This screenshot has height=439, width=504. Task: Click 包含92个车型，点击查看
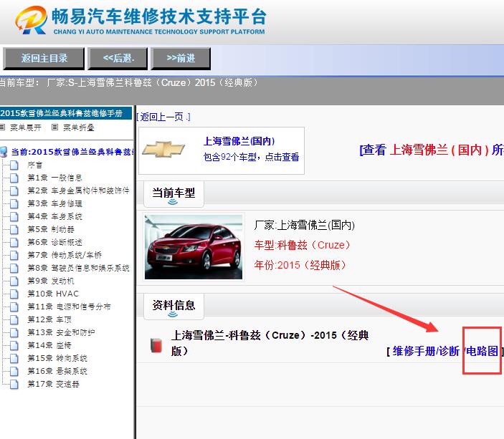251,157
